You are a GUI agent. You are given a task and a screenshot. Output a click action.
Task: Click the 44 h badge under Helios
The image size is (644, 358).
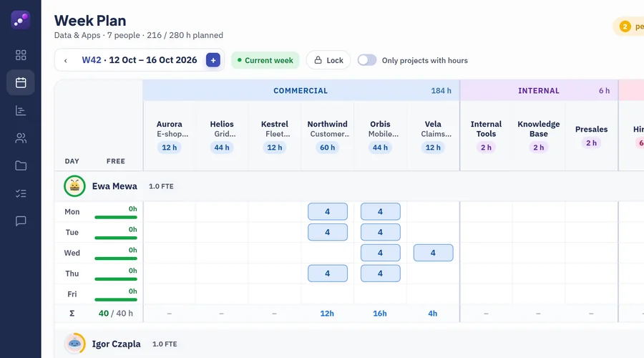click(222, 147)
